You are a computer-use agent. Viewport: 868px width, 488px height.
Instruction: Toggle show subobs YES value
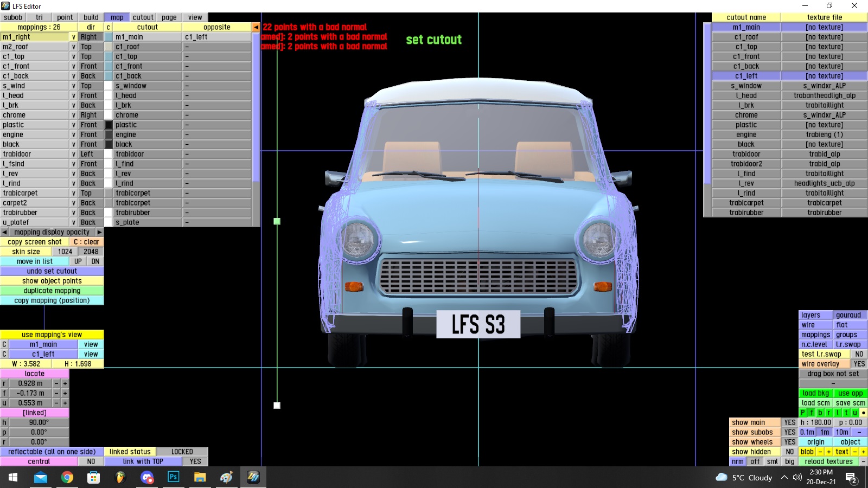coord(790,432)
